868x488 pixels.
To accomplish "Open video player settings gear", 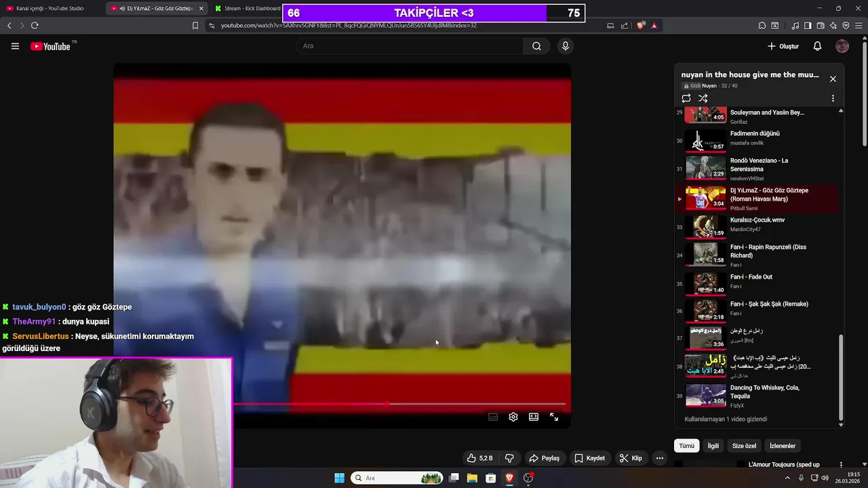I will [513, 417].
